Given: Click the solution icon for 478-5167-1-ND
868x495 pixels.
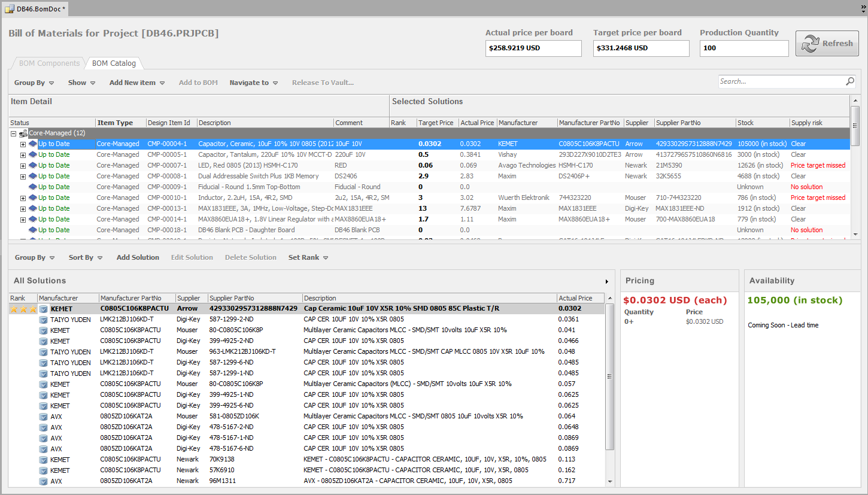Looking at the screenshot, I should [44, 438].
